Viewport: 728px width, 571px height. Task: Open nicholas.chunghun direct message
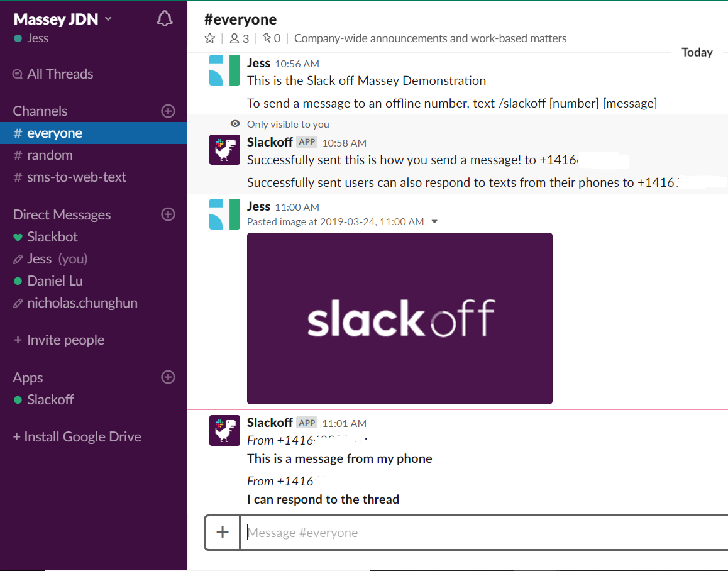75,303
